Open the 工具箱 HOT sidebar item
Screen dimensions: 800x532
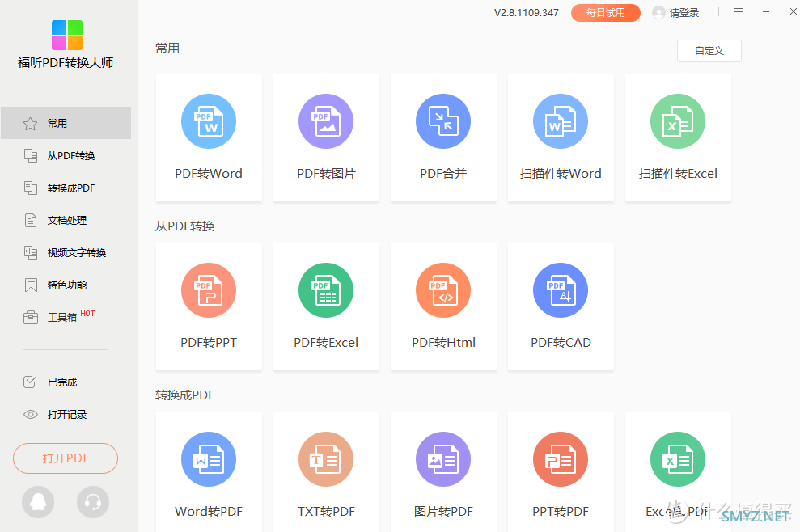coord(66,317)
